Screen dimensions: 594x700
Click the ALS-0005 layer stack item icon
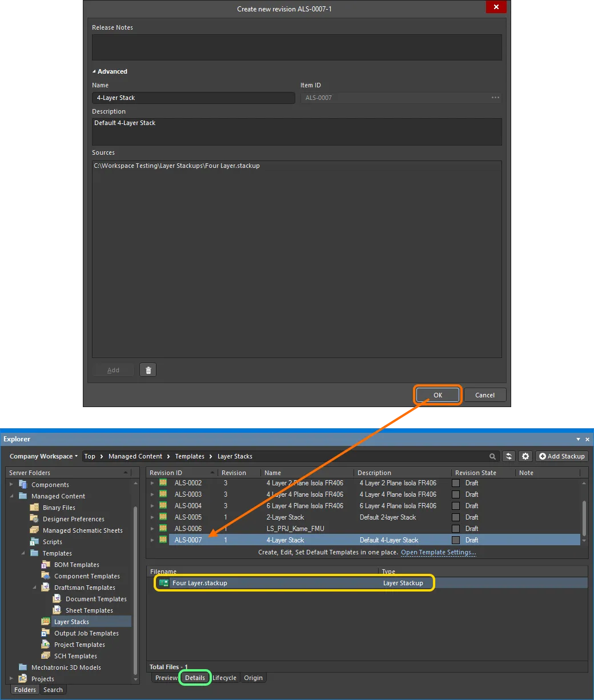click(x=163, y=517)
